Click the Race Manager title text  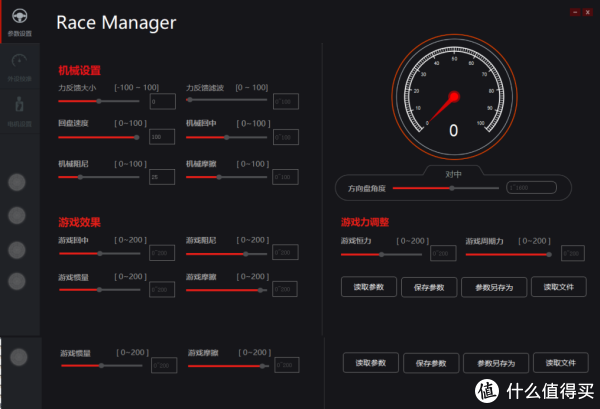pyautogui.click(x=116, y=23)
